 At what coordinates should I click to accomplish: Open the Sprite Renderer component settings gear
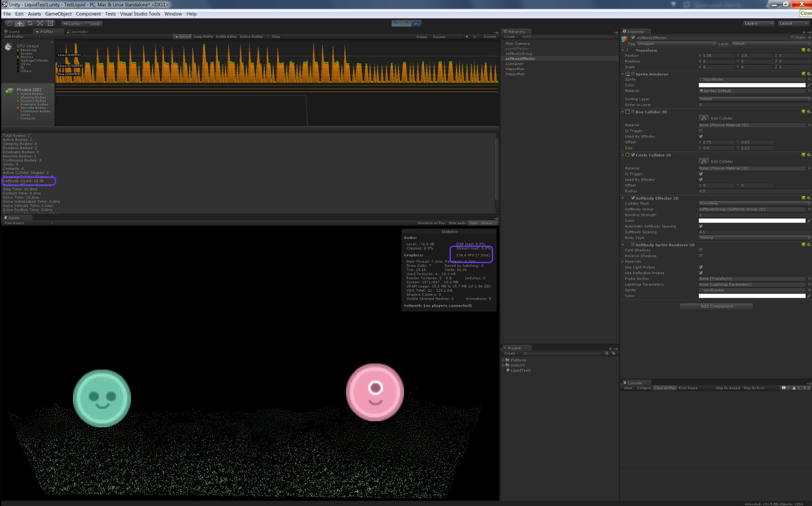pyautogui.click(x=809, y=74)
